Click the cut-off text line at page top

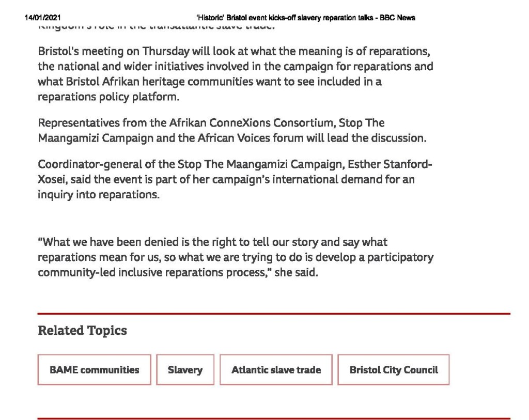point(156,27)
